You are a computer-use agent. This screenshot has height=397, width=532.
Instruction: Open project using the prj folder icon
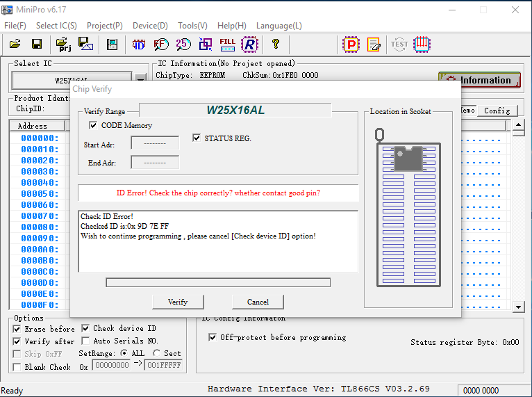coord(63,44)
